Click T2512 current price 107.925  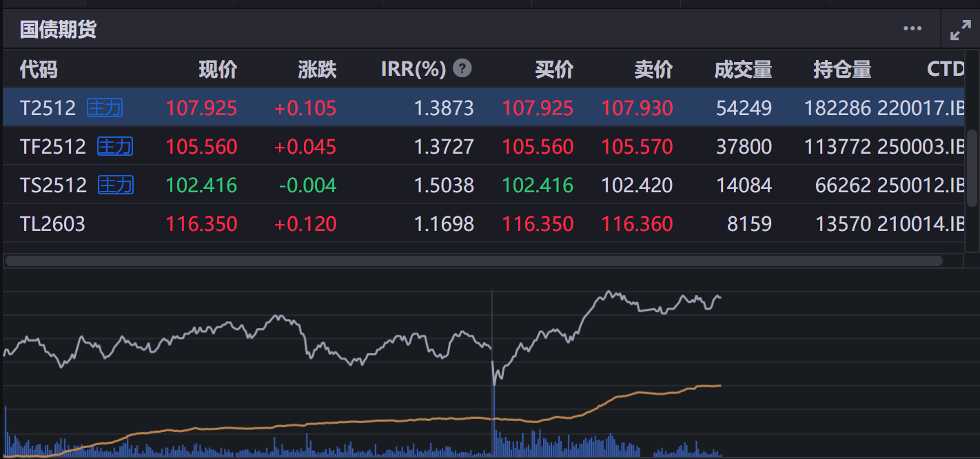click(x=201, y=108)
